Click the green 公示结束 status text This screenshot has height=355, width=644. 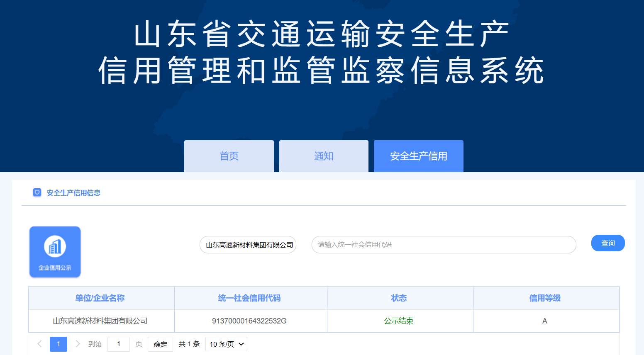pos(399,321)
